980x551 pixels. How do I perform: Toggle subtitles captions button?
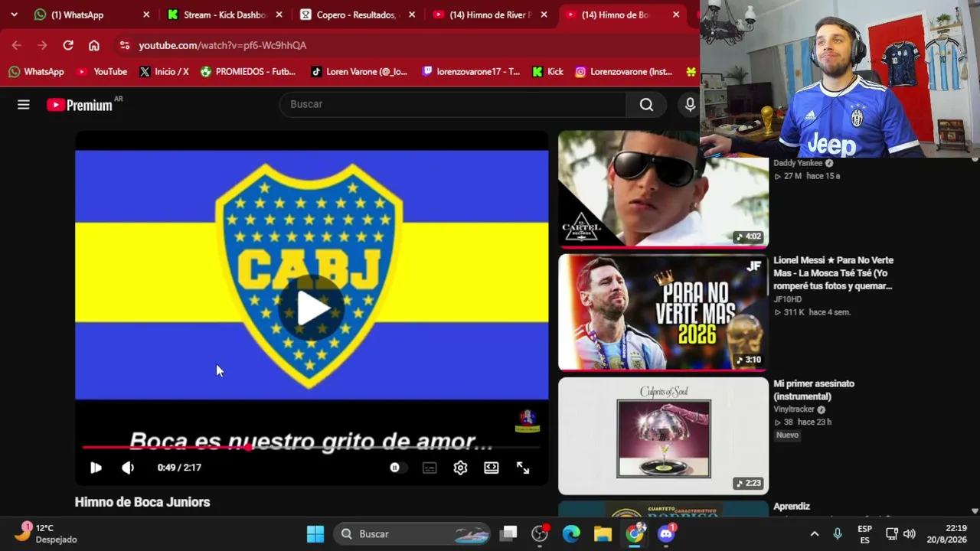(x=430, y=468)
